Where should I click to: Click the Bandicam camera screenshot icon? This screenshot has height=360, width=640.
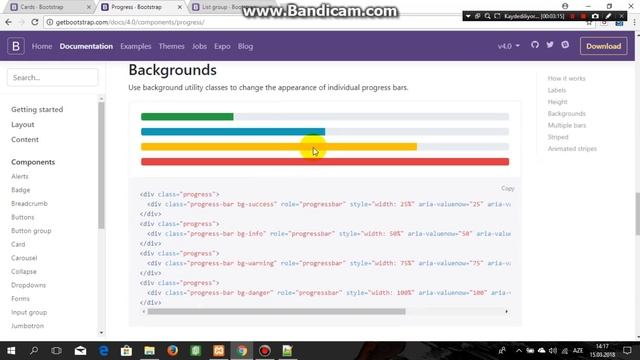pyautogui.click(x=595, y=16)
